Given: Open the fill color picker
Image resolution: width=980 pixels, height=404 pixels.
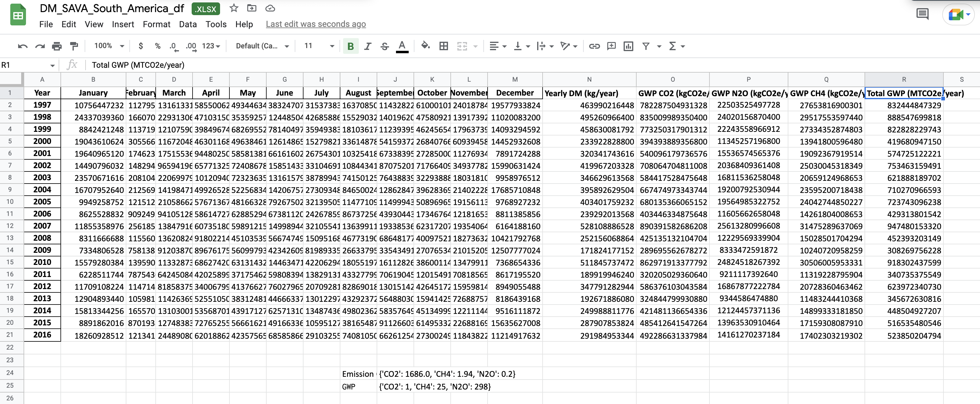Looking at the screenshot, I should click(x=426, y=46).
